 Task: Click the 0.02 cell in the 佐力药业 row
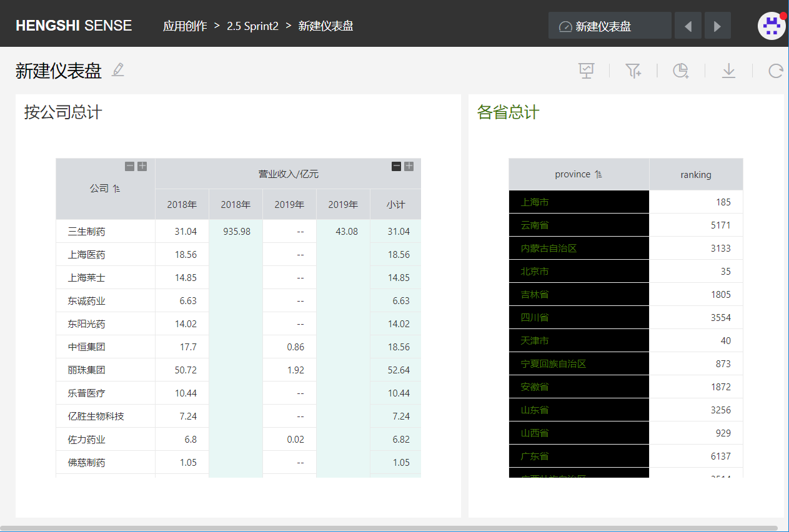[x=290, y=439]
